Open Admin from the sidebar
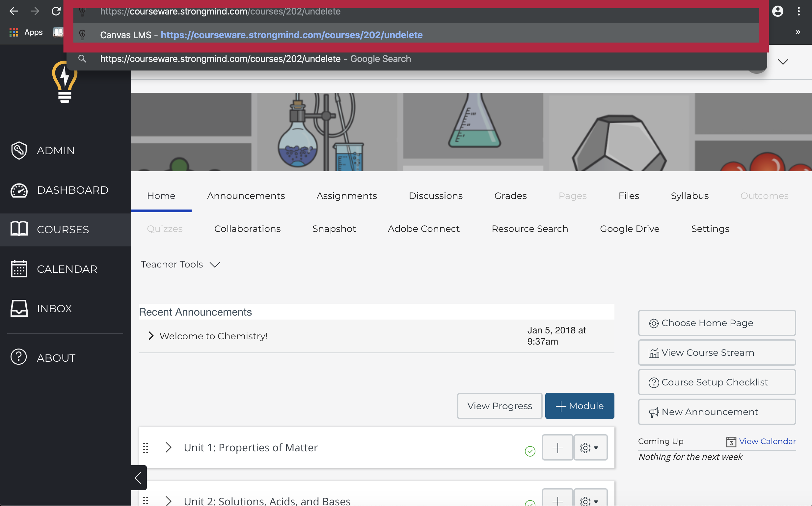The image size is (812, 506). 66,151
